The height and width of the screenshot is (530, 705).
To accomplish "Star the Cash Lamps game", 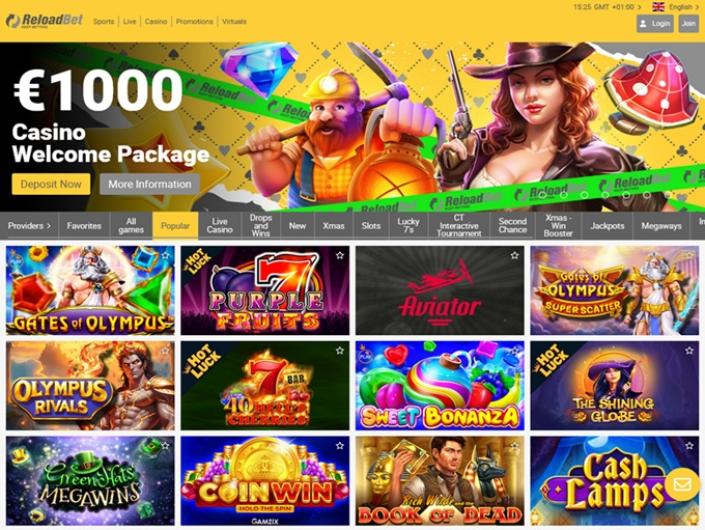I will point(689,445).
